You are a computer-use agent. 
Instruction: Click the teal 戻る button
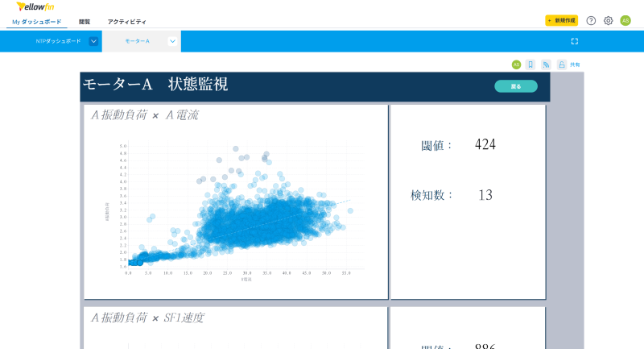(x=516, y=86)
